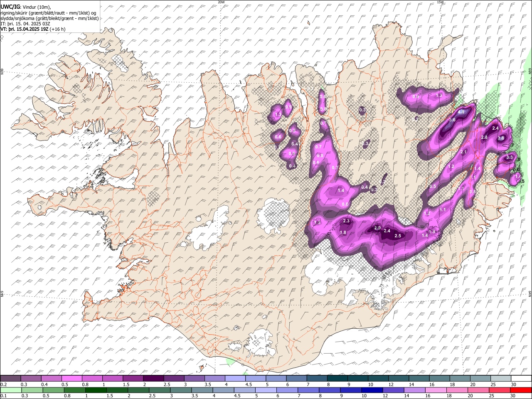
Task: Click the '2.5' snowfall value on the map
Action: click(x=398, y=236)
